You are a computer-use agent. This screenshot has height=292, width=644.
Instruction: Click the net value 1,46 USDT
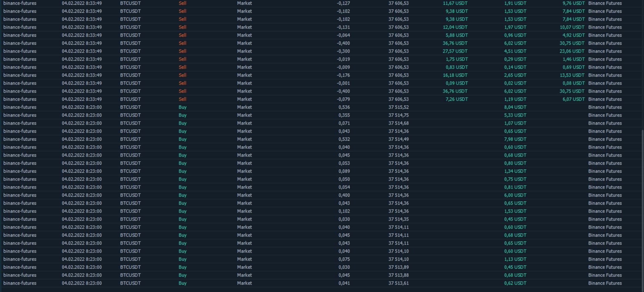tap(574, 59)
